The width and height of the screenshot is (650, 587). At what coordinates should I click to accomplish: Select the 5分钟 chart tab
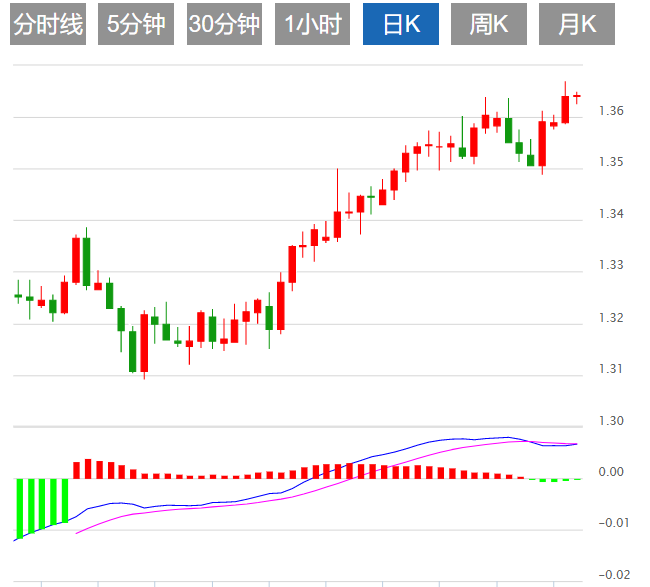tap(138, 24)
